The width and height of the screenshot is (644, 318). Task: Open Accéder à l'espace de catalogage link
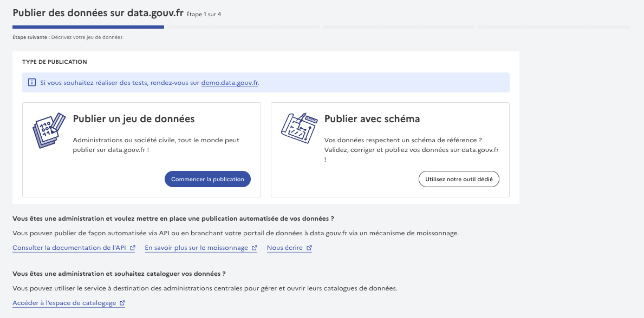[69, 303]
